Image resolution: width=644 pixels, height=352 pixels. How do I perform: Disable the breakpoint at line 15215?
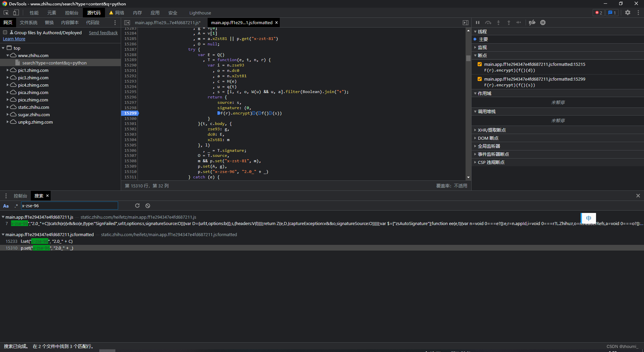pyautogui.click(x=480, y=64)
